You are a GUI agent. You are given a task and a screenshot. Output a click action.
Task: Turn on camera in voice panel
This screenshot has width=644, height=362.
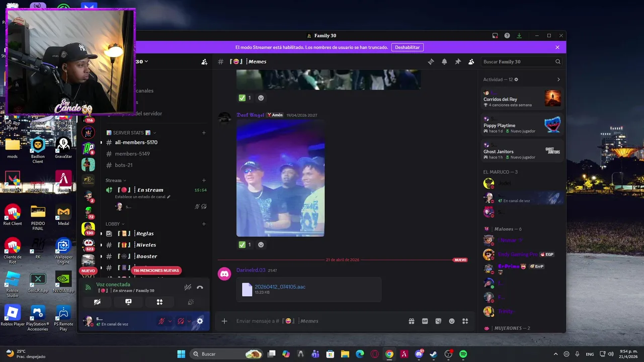pyautogui.click(x=97, y=302)
